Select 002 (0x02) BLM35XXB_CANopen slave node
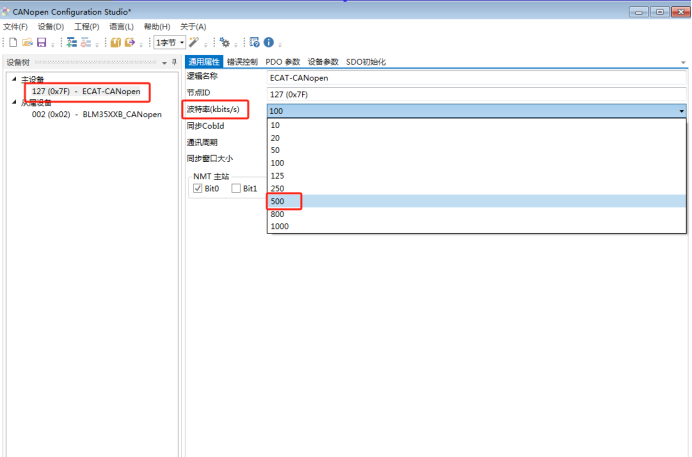Image resolution: width=692 pixels, height=457 pixels. pos(97,114)
